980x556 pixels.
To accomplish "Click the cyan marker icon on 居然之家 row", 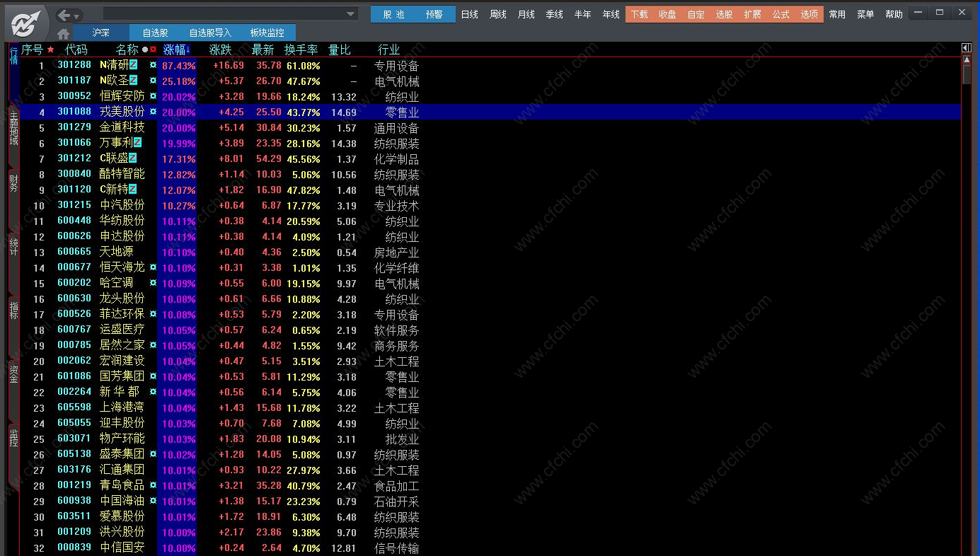I will click(x=153, y=344).
